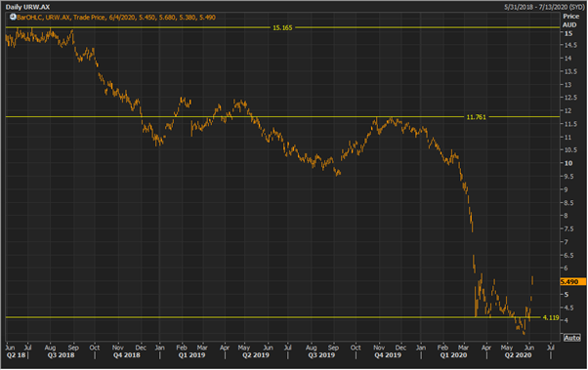
Task: Click the 'Q3 2019' quarter label
Action: pyautogui.click(x=321, y=355)
